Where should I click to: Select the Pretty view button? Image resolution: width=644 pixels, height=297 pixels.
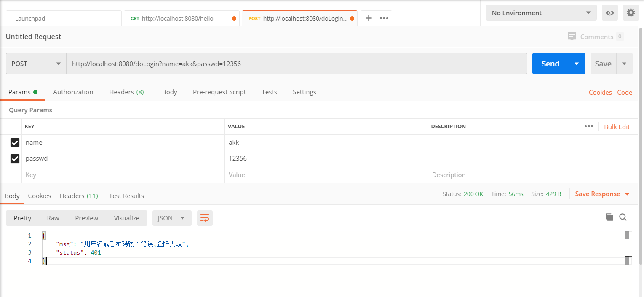(22, 218)
